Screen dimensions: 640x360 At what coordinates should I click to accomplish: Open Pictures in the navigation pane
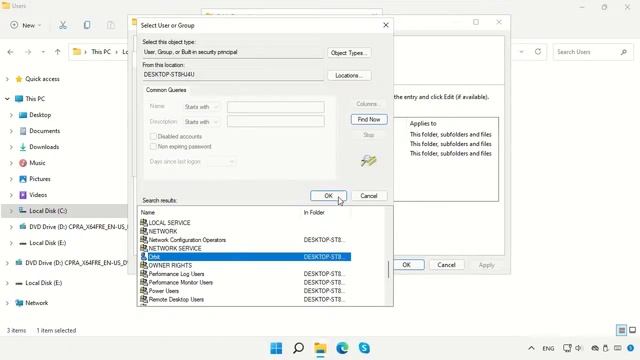coord(40,179)
